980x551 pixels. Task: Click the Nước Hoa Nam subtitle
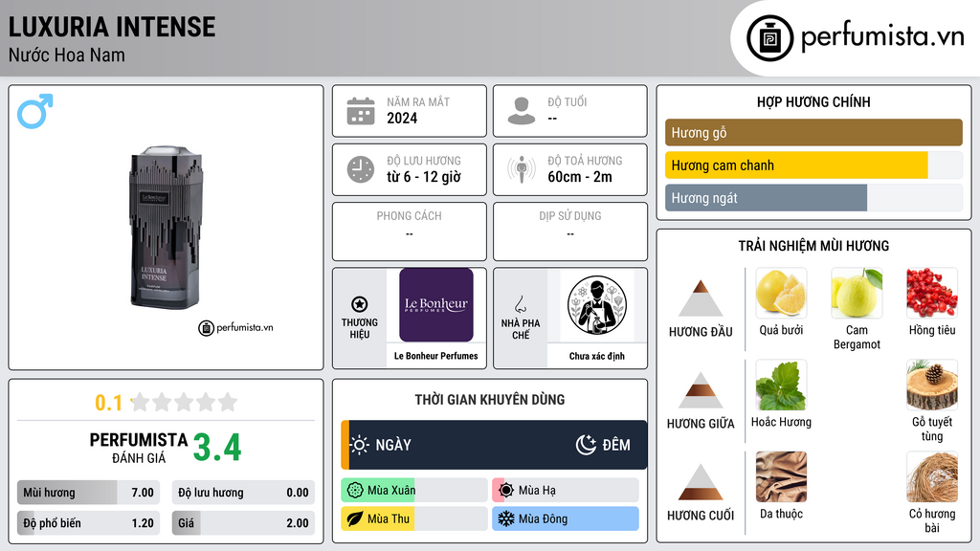tap(67, 55)
